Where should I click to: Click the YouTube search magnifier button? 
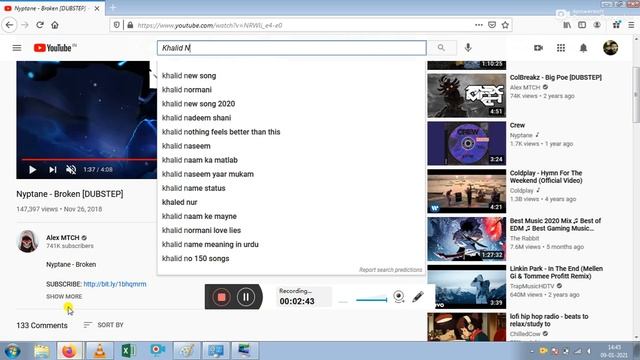[441, 48]
